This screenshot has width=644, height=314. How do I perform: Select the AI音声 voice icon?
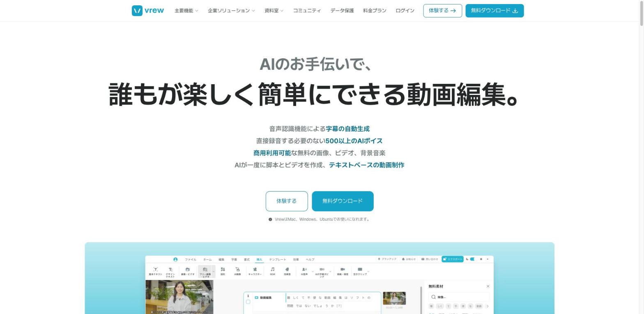[304, 270]
